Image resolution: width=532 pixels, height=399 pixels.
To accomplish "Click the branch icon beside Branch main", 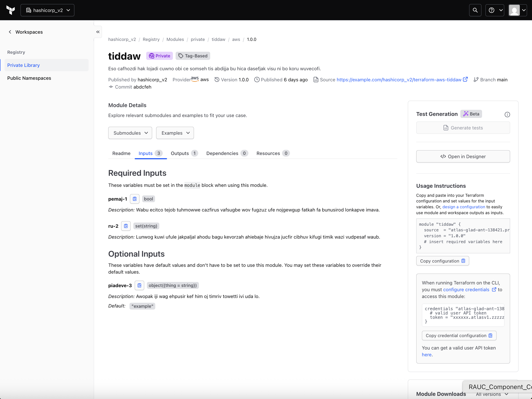I will pyautogui.click(x=476, y=80).
